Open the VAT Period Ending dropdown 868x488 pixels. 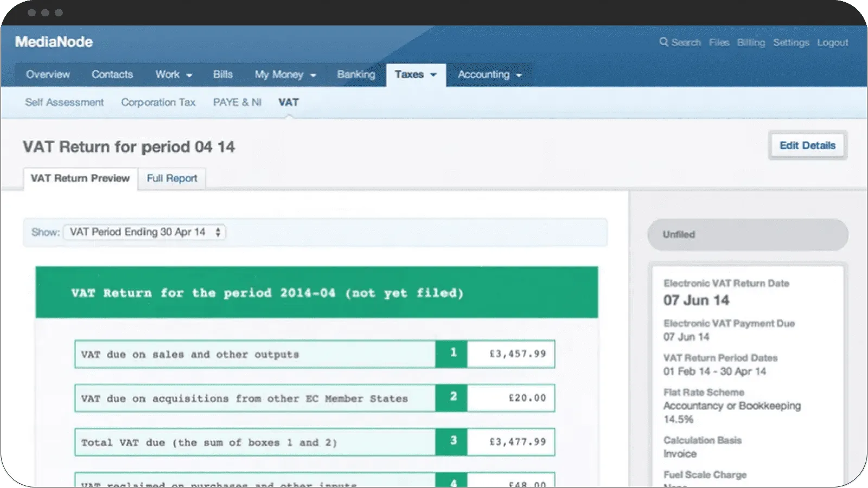tap(144, 232)
